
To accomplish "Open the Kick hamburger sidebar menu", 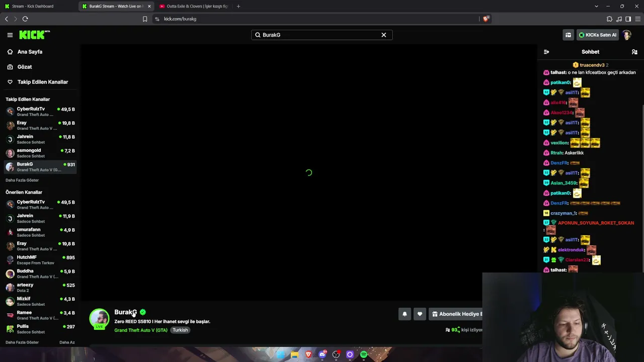I will click(x=10, y=35).
